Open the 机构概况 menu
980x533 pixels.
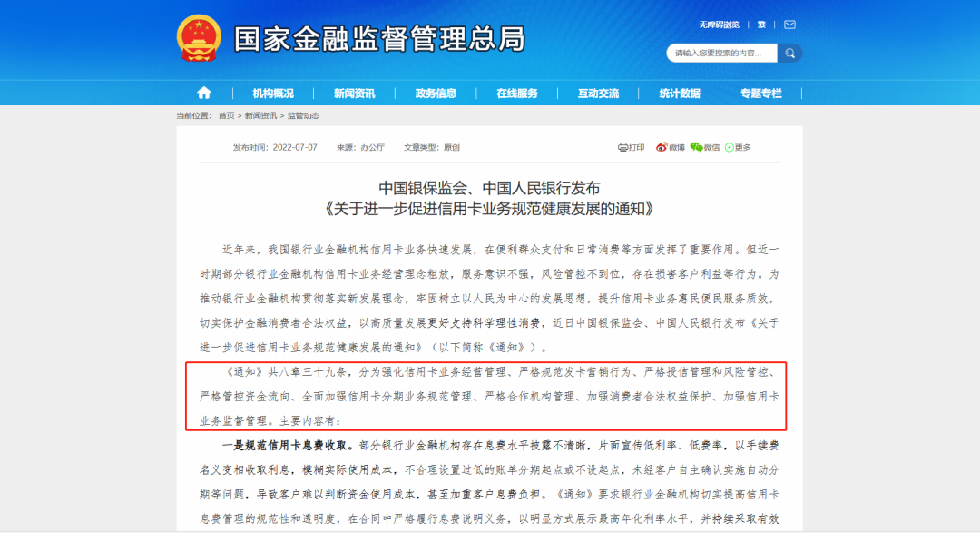[x=273, y=94]
